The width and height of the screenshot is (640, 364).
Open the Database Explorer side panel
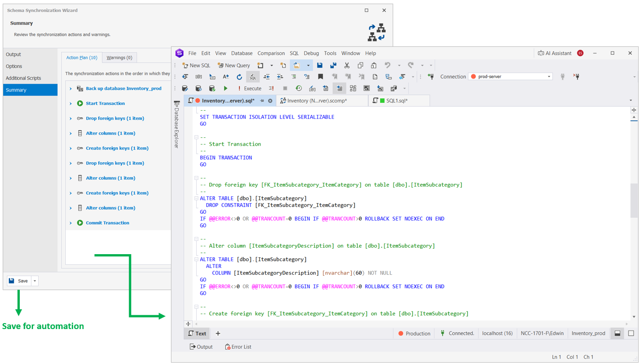coord(177,125)
